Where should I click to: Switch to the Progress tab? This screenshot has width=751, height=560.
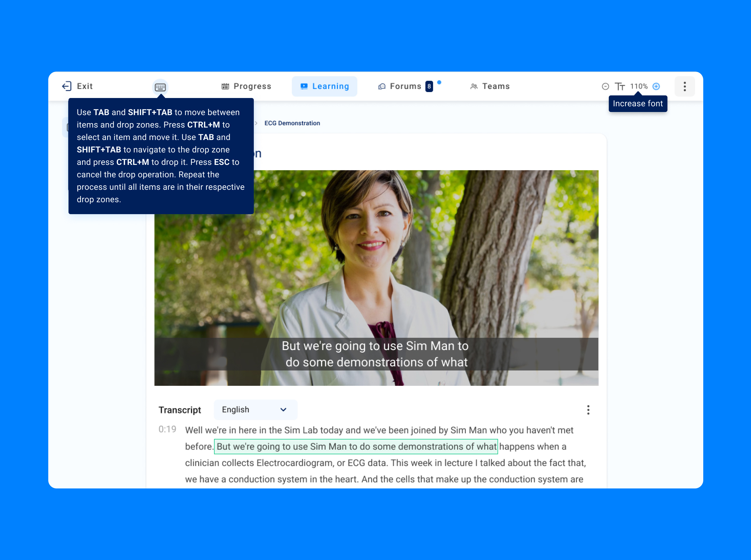coord(246,86)
